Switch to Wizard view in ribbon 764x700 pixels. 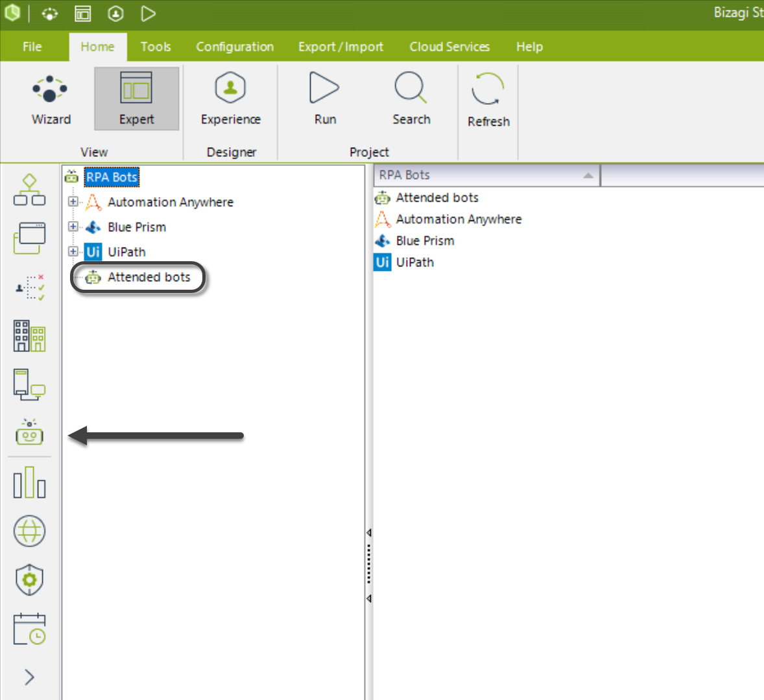point(51,99)
